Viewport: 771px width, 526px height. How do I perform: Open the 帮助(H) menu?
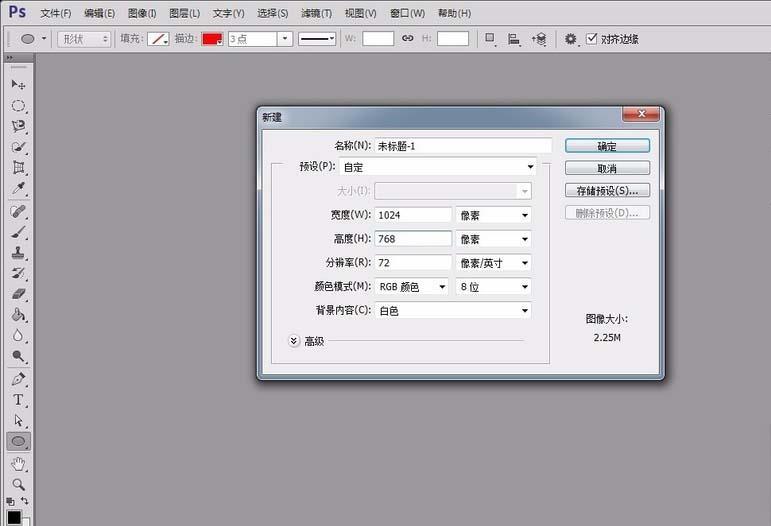454,13
